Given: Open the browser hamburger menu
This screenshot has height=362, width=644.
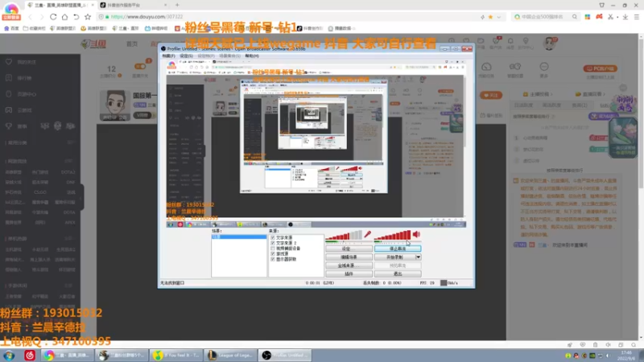Looking at the screenshot, I should coord(637,17).
